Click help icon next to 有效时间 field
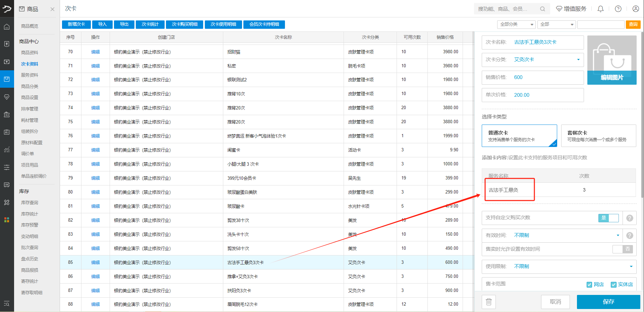This screenshot has height=312, width=644. pyautogui.click(x=630, y=236)
